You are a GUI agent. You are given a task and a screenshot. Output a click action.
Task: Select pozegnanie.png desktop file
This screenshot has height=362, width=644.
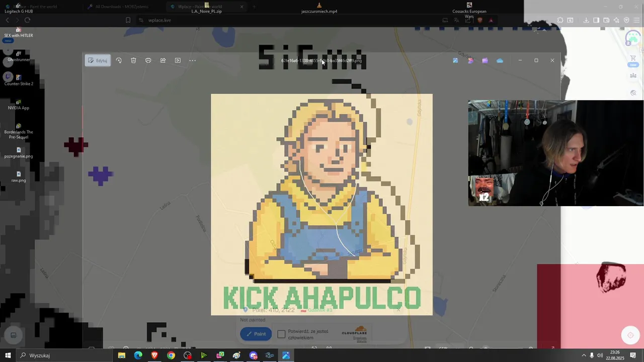coord(19,152)
